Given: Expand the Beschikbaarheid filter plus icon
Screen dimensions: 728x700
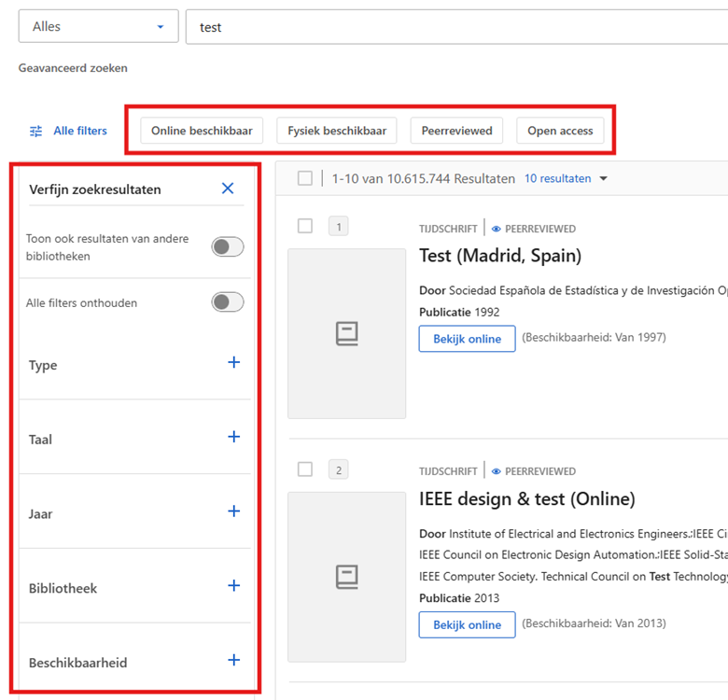Looking at the screenshot, I should pyautogui.click(x=234, y=661).
